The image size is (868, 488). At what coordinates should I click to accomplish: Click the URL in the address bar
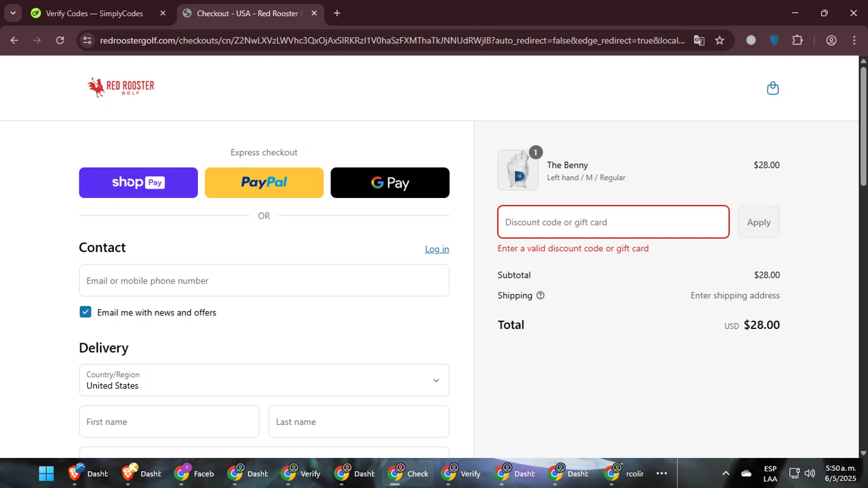click(x=392, y=40)
